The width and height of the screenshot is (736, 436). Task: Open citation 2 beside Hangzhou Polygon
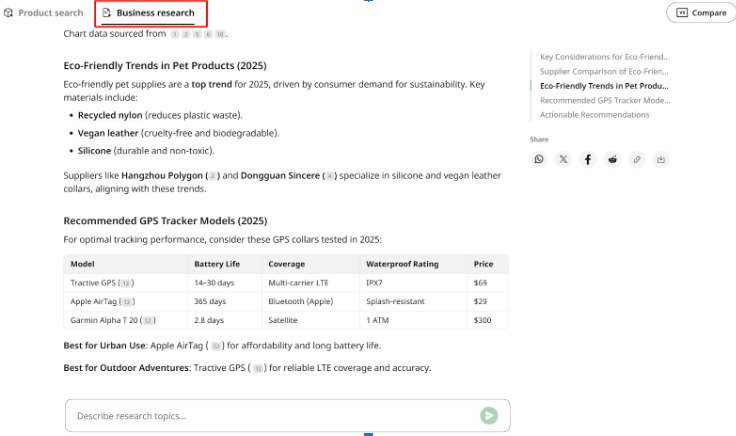coord(213,176)
